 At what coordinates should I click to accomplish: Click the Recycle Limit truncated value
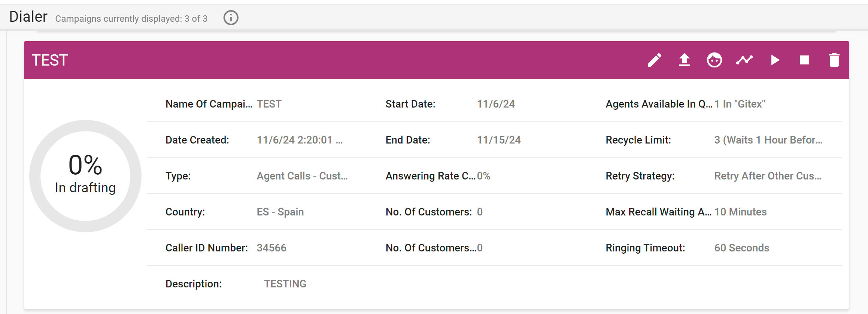pos(768,140)
